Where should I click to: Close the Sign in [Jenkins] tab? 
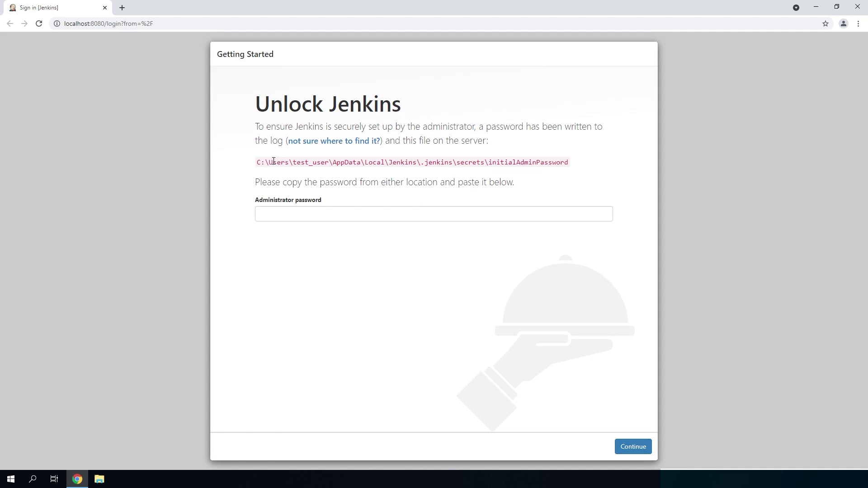point(105,8)
